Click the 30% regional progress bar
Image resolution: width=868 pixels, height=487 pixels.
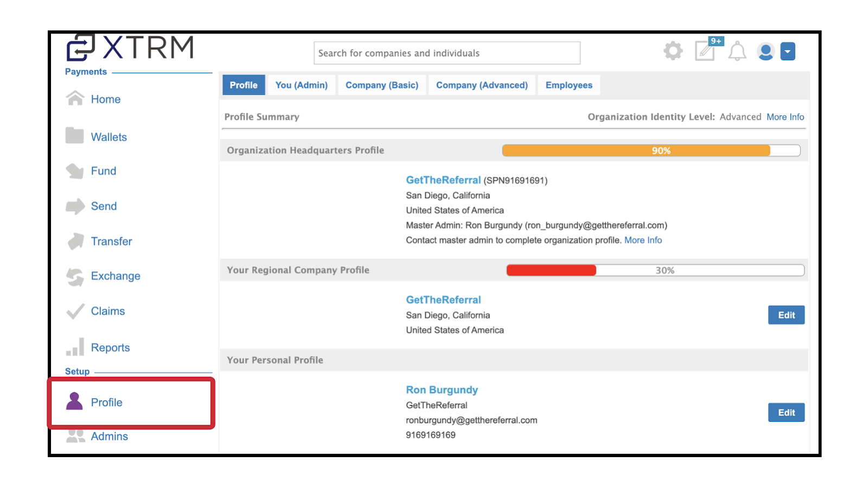[655, 270]
